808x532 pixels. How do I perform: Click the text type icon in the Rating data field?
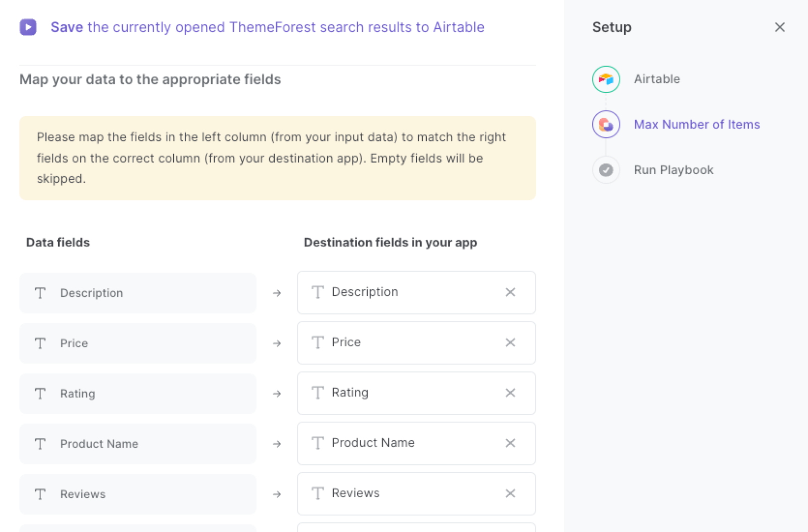(40, 394)
